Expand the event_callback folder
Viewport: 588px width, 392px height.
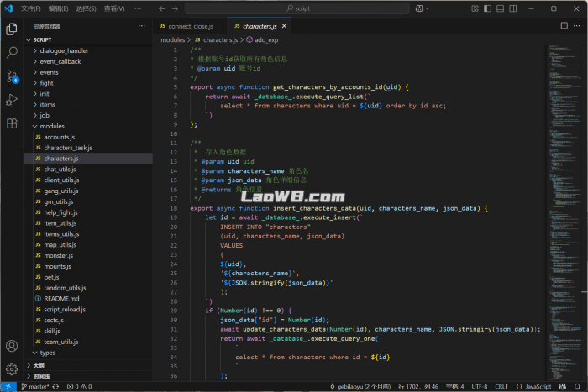click(x=88, y=61)
